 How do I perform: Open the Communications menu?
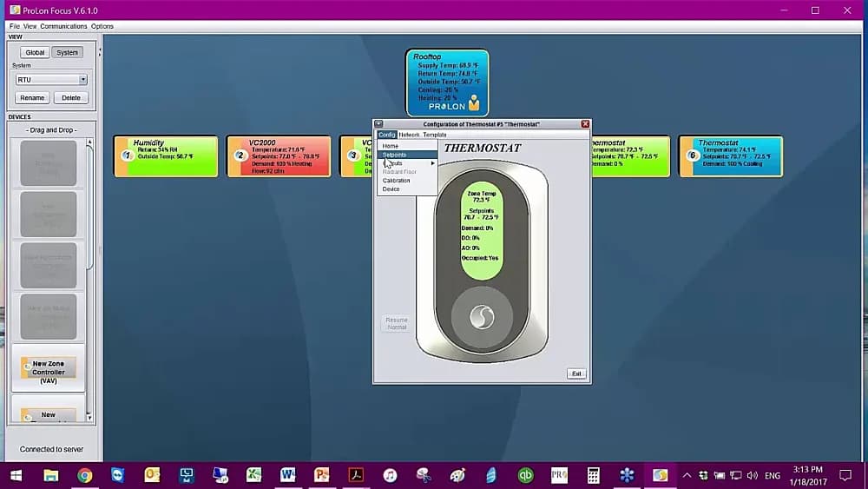(63, 26)
